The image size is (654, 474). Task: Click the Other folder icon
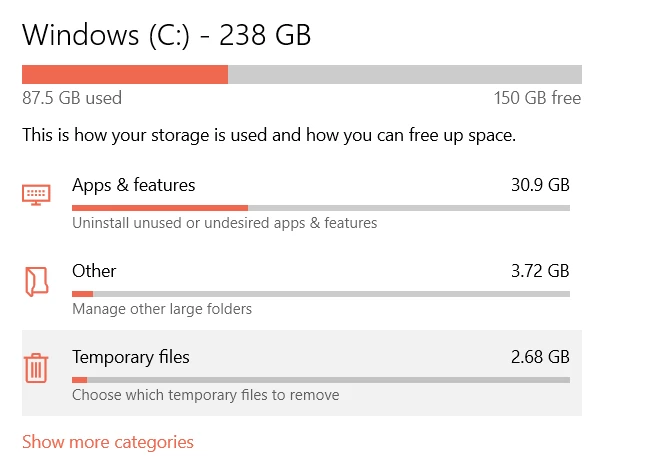(36, 282)
